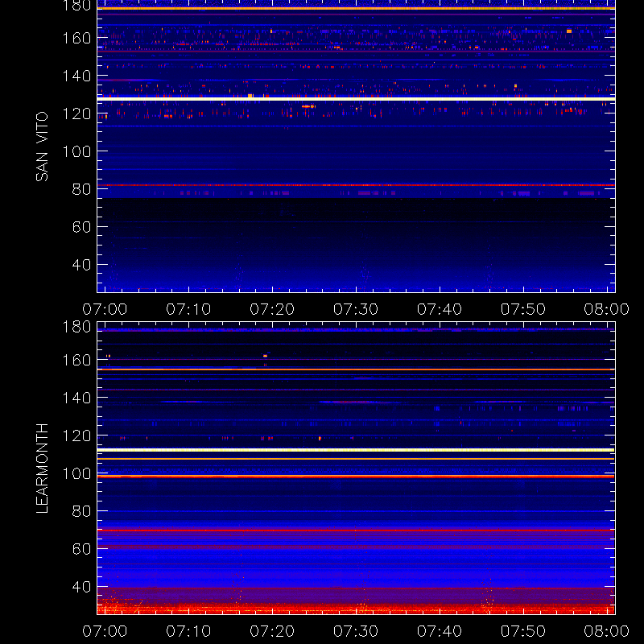Pick the 60 frequency label on San Vito axis

pyautogui.click(x=81, y=227)
